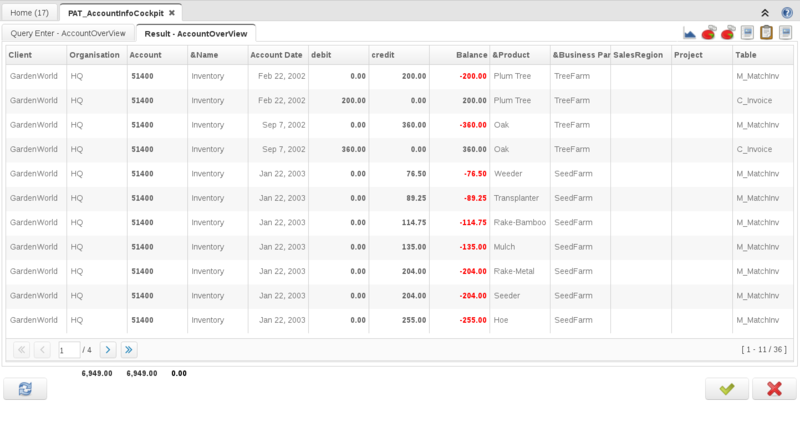This screenshot has width=800, height=422.
Task: Collapse header with the double chevron icon
Action: [765, 12]
